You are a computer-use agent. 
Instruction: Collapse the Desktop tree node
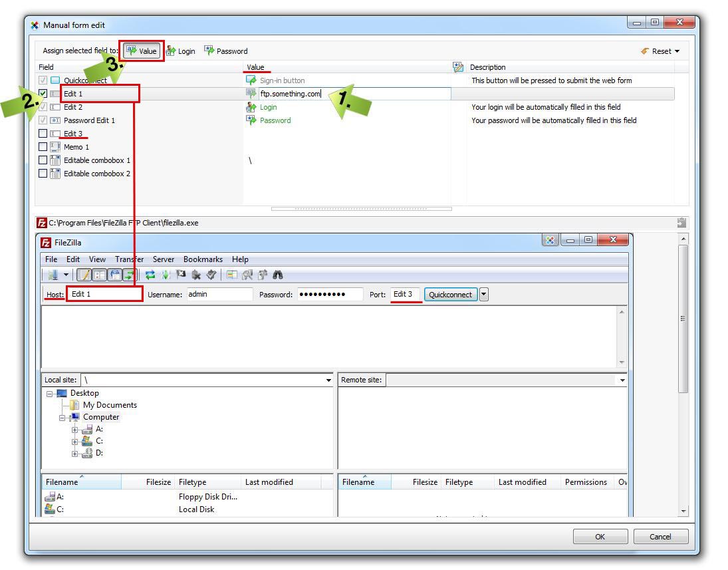(x=49, y=394)
